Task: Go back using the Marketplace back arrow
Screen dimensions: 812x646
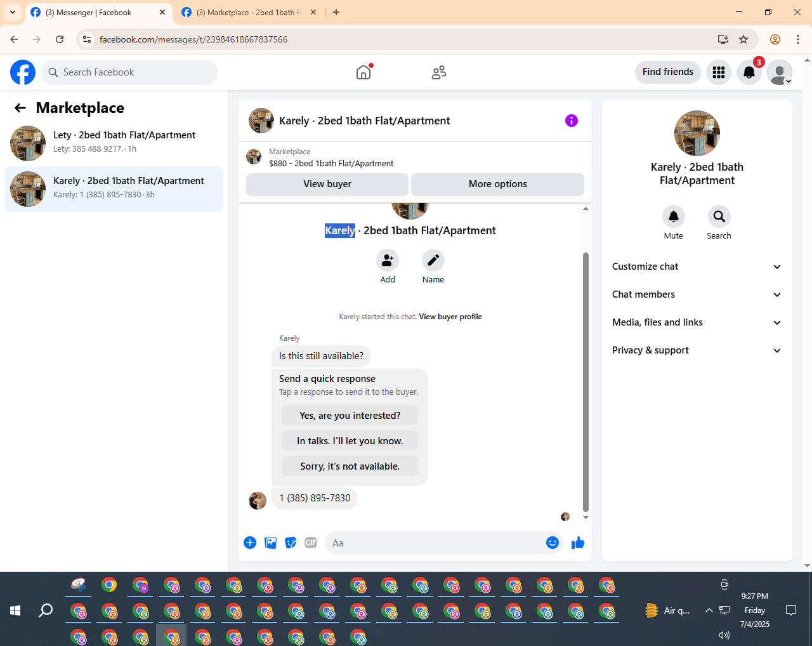Action: coord(20,108)
